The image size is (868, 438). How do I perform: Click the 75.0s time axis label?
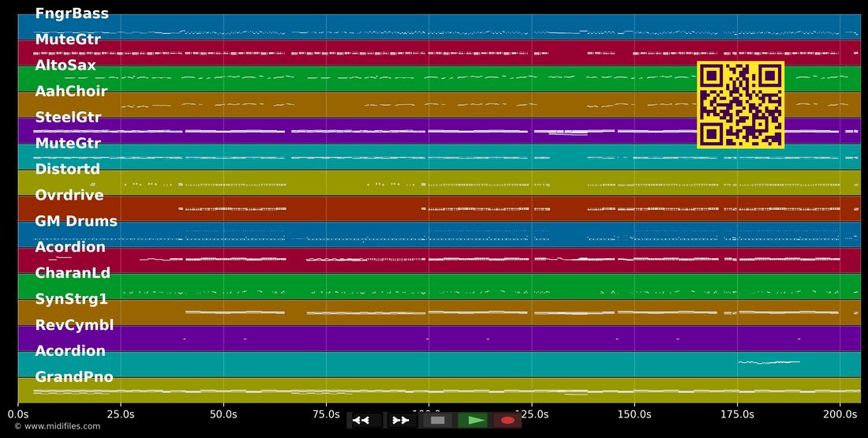click(326, 414)
